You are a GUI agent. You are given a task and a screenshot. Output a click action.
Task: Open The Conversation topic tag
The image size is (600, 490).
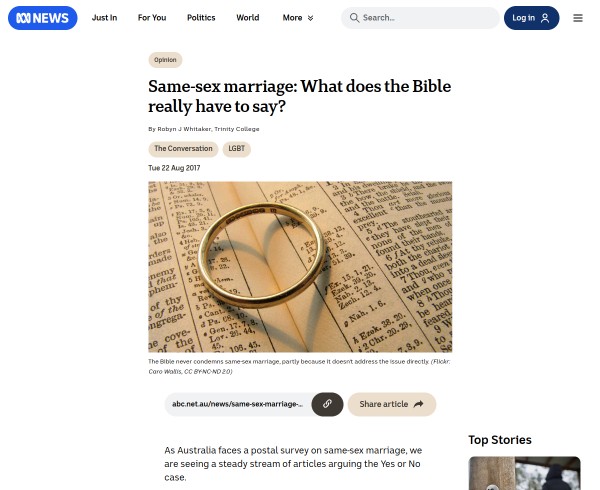(183, 149)
